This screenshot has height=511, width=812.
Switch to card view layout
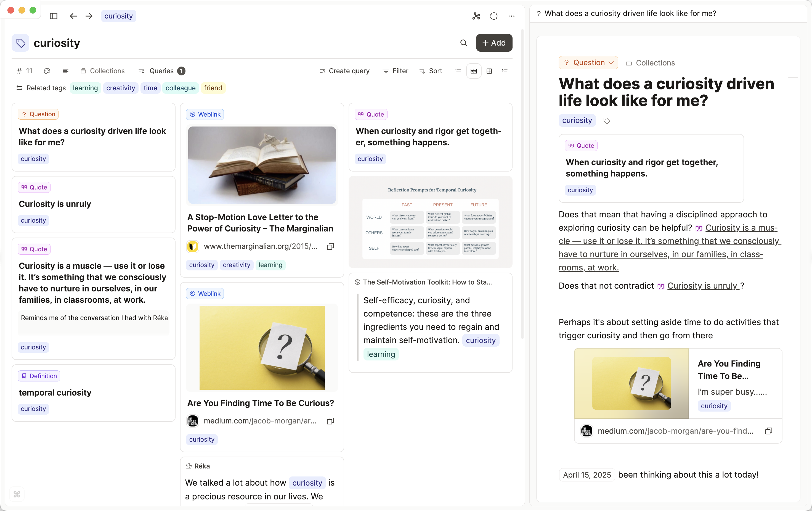pos(473,71)
